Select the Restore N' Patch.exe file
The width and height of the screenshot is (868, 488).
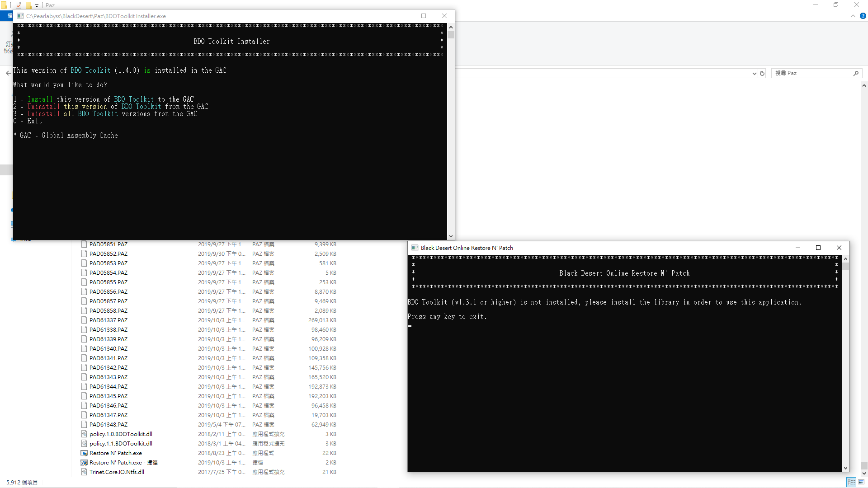pos(115,453)
